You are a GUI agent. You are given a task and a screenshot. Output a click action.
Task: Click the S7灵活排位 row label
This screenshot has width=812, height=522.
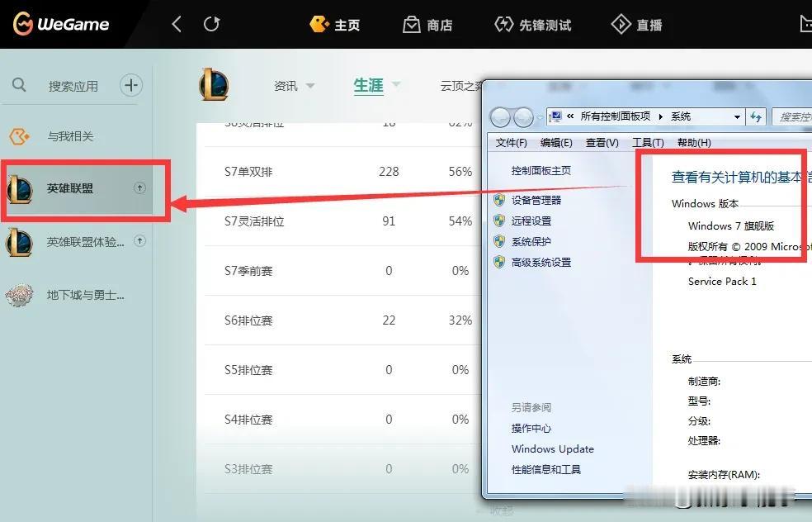(x=254, y=221)
